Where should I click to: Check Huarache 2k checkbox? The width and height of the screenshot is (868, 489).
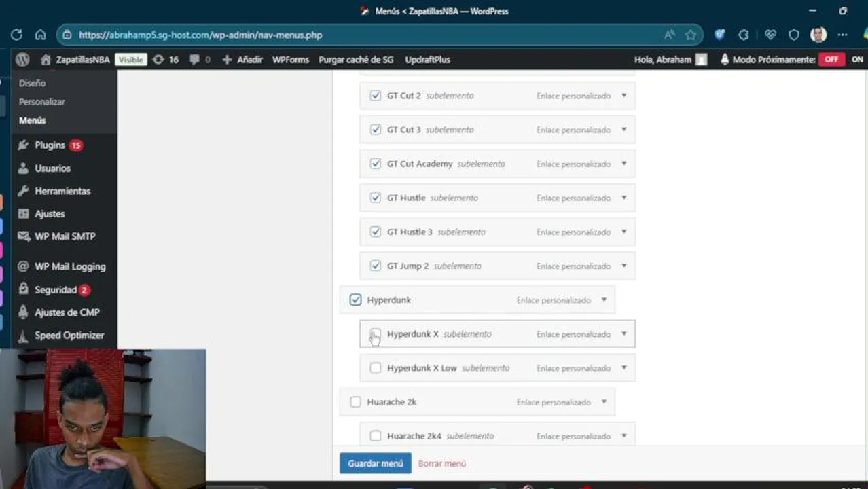coord(355,402)
